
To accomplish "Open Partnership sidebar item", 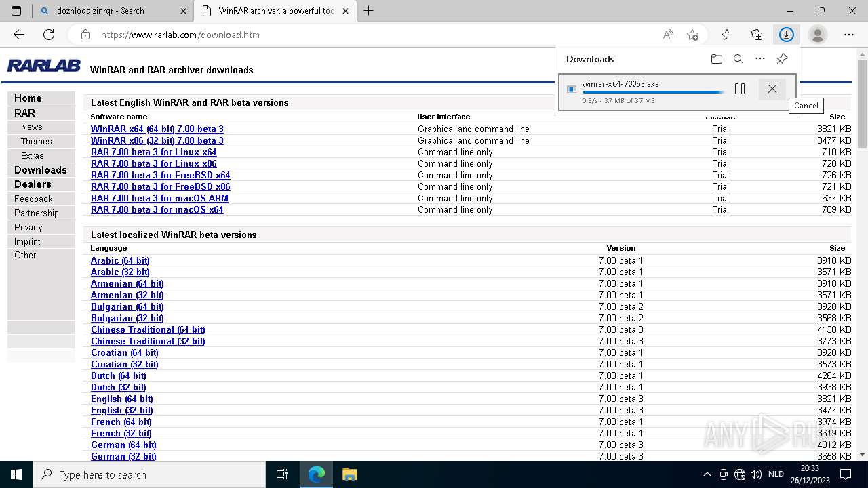I will pos(41,213).
